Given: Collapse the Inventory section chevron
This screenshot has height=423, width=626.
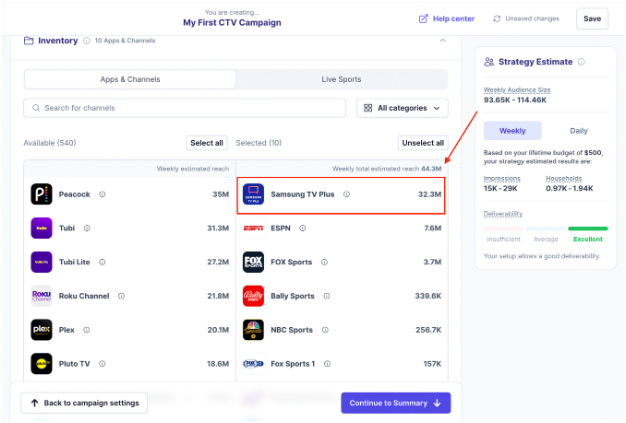Looking at the screenshot, I should (x=443, y=40).
